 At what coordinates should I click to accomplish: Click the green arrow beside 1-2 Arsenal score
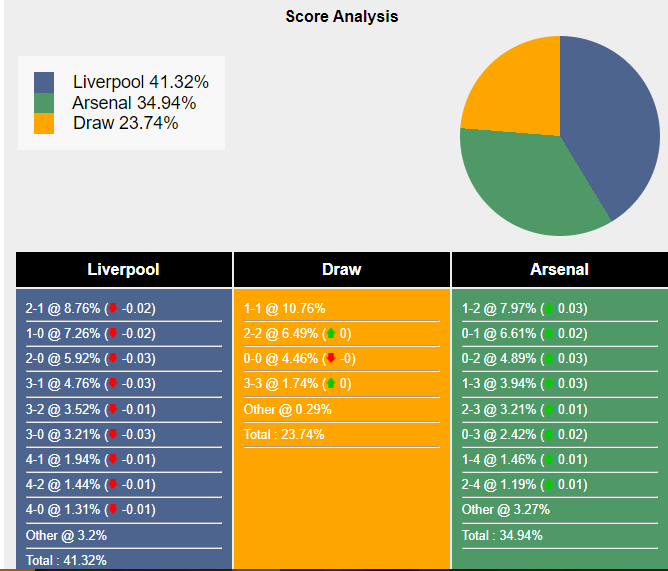click(548, 309)
